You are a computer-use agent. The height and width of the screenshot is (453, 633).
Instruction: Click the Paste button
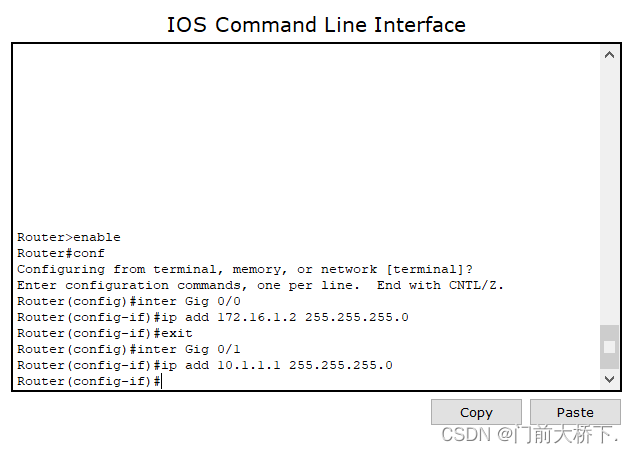[575, 412]
